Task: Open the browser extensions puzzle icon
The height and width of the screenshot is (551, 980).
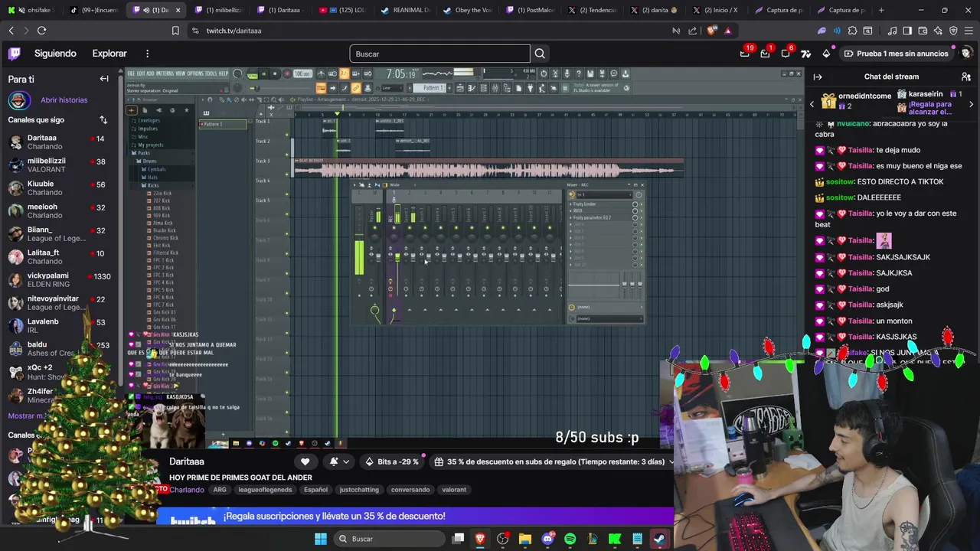Action: 851,31
